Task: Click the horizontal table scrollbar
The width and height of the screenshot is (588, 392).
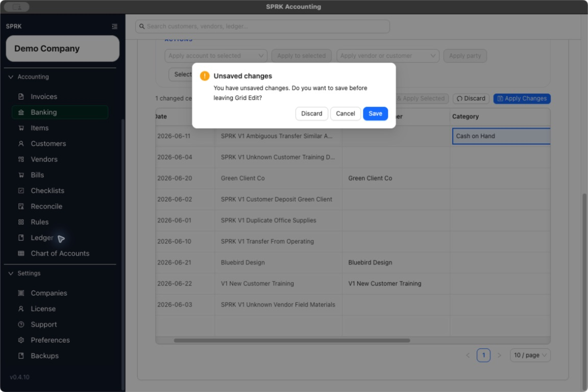Action: click(292, 340)
